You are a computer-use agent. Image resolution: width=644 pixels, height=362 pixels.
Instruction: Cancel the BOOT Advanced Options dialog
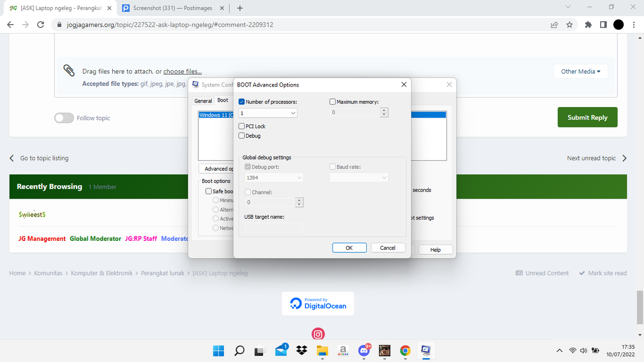click(388, 248)
